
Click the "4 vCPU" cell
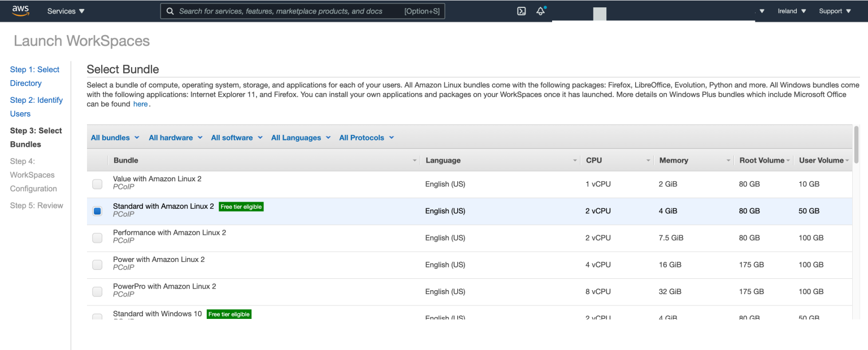click(598, 265)
